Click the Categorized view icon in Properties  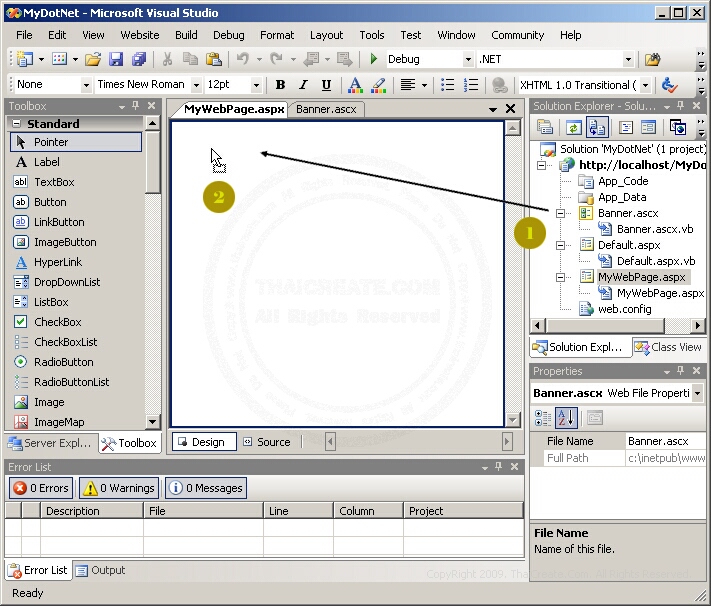pos(543,418)
